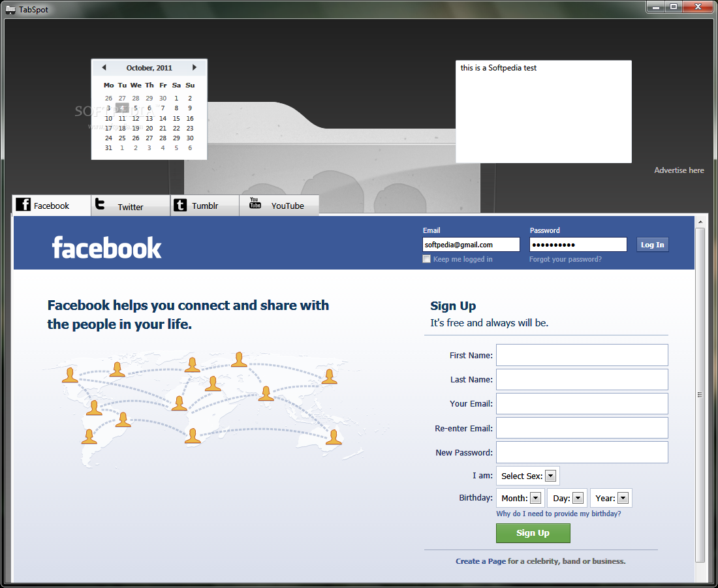Click the green Sign Up button

(533, 533)
